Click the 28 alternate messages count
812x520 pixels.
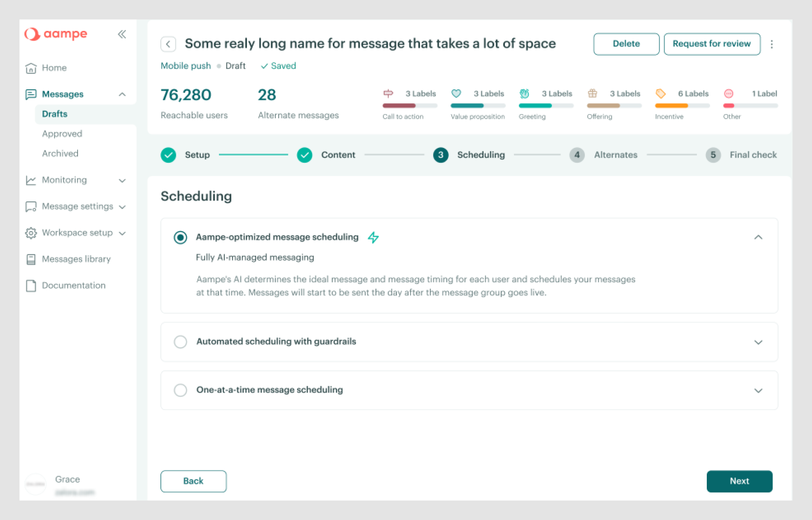(x=267, y=95)
